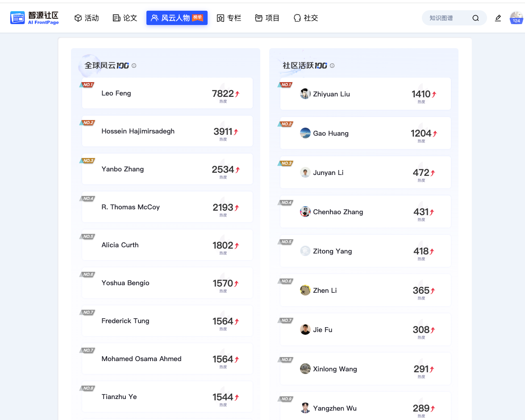Viewport: 525px width, 420px height.
Task: Click the NO.1 badge on Leo Feng
Action: 87,85
